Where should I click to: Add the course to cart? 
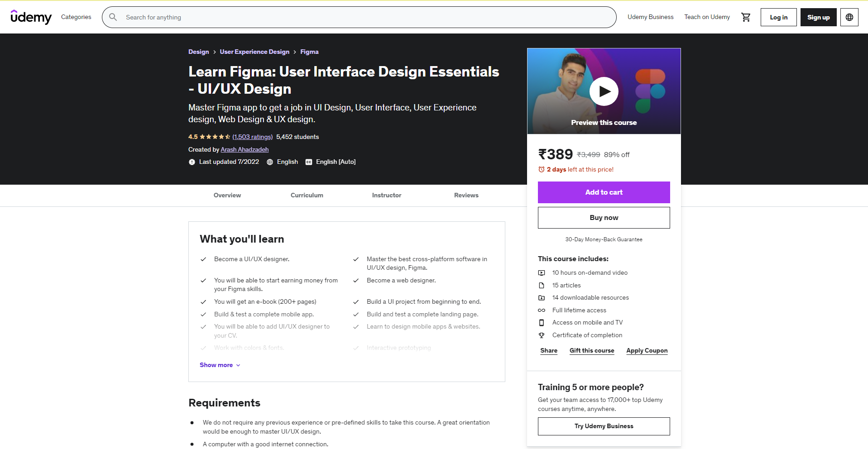tap(604, 192)
